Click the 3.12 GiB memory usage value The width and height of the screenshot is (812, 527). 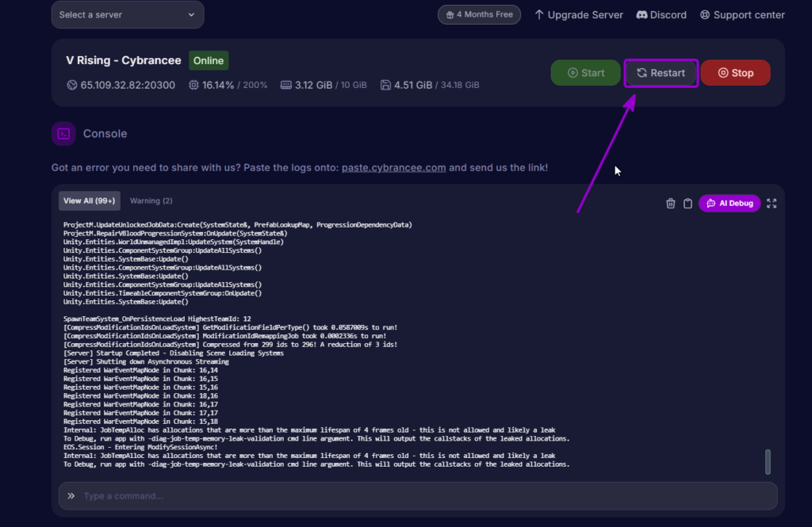(313, 85)
